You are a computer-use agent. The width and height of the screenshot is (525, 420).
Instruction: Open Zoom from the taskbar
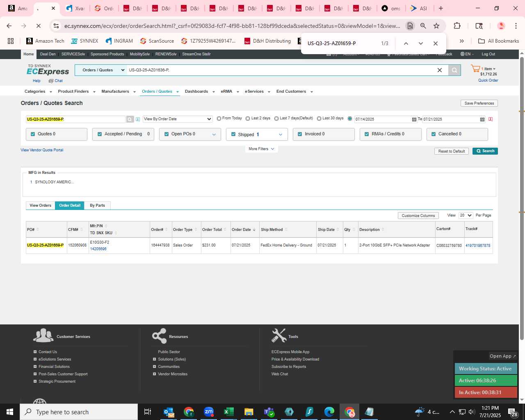point(209,412)
